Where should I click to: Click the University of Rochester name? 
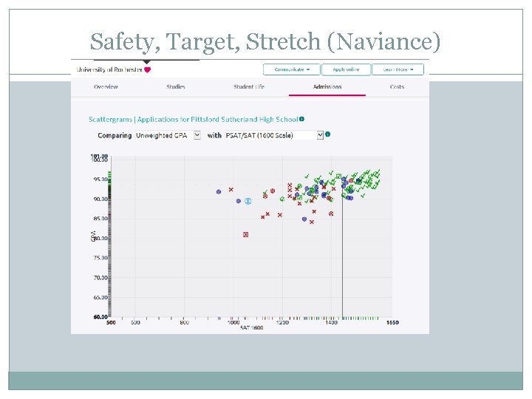point(109,70)
